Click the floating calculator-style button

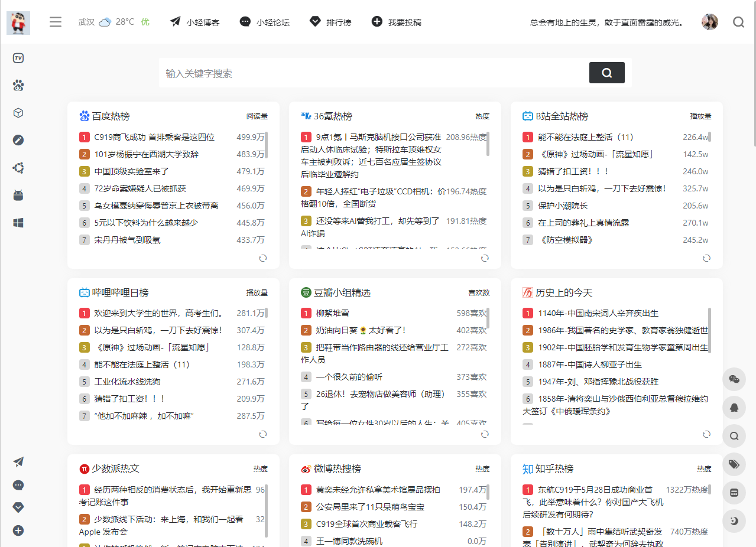(734, 493)
